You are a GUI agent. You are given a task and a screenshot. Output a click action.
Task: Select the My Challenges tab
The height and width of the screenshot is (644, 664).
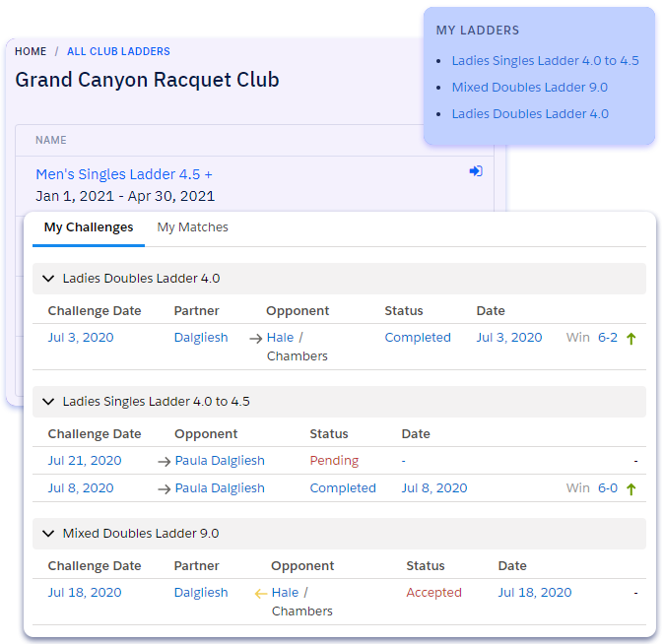(89, 227)
